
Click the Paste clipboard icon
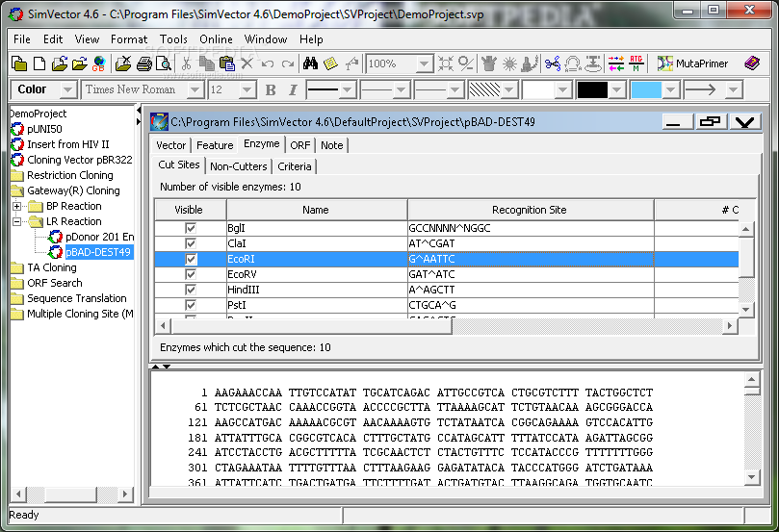(x=226, y=63)
